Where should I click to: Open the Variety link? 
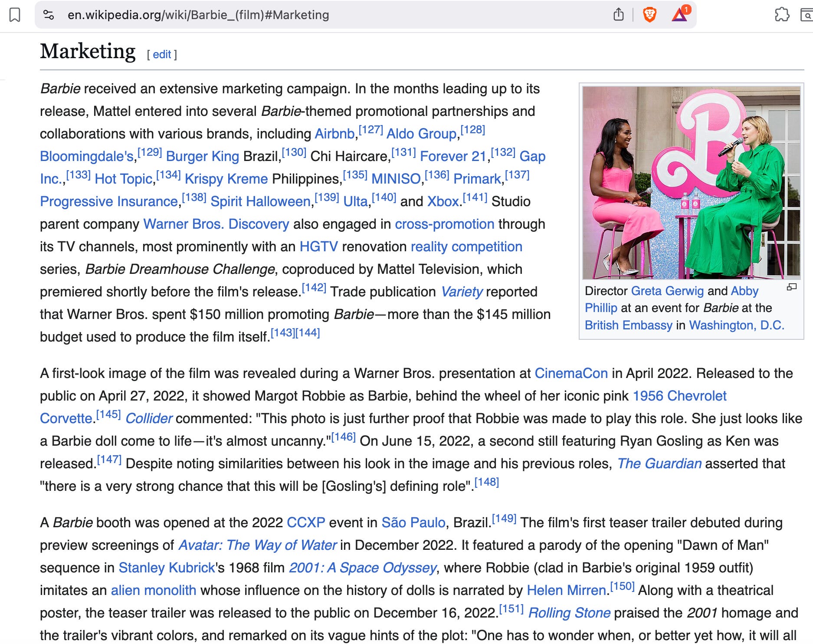462,292
